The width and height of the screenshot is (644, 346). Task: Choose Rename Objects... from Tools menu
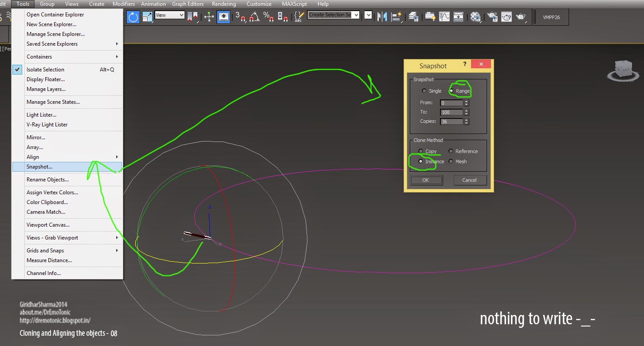coord(67,180)
